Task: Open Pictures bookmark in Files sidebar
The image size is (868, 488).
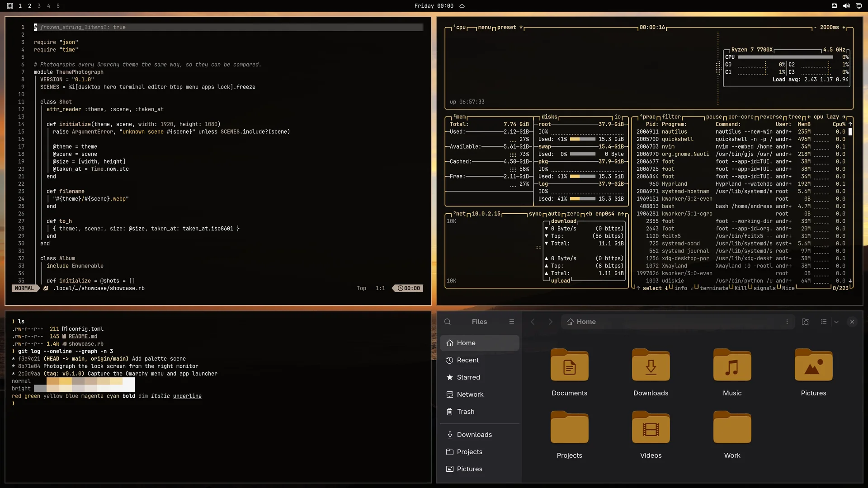Action: 480,469
